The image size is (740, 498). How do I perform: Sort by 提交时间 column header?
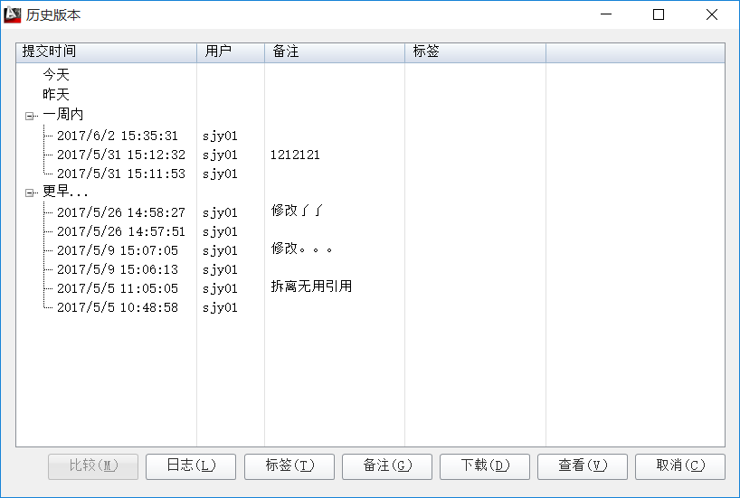106,52
